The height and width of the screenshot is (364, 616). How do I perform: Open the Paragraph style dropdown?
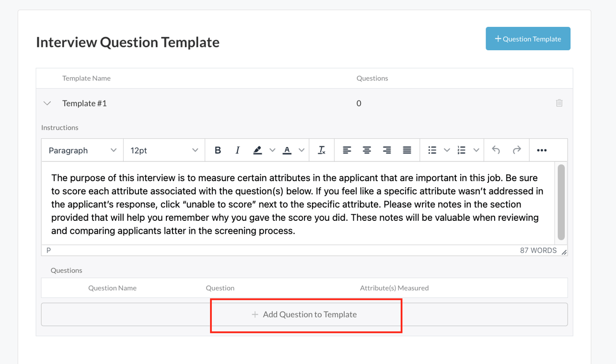81,150
